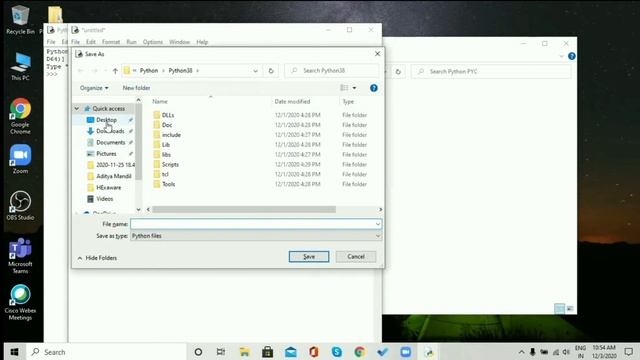
Task: Click the Windows Start button
Action: pos(14,352)
